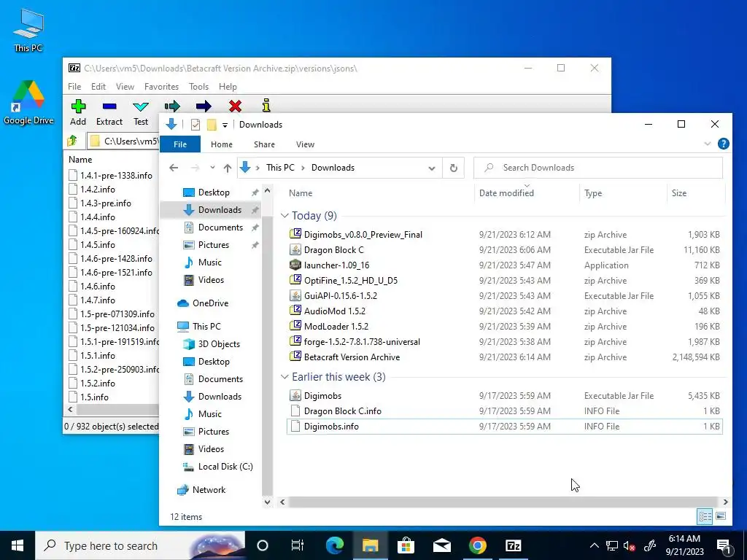Click the Name column header in Explorer
The image size is (747, 560).
[379, 192]
